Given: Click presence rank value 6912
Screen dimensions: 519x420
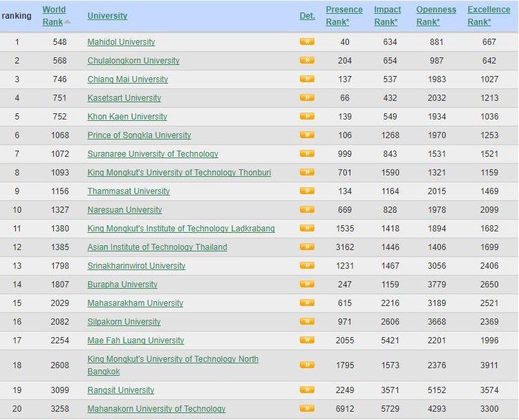Looking at the screenshot, I should tap(345, 409).
